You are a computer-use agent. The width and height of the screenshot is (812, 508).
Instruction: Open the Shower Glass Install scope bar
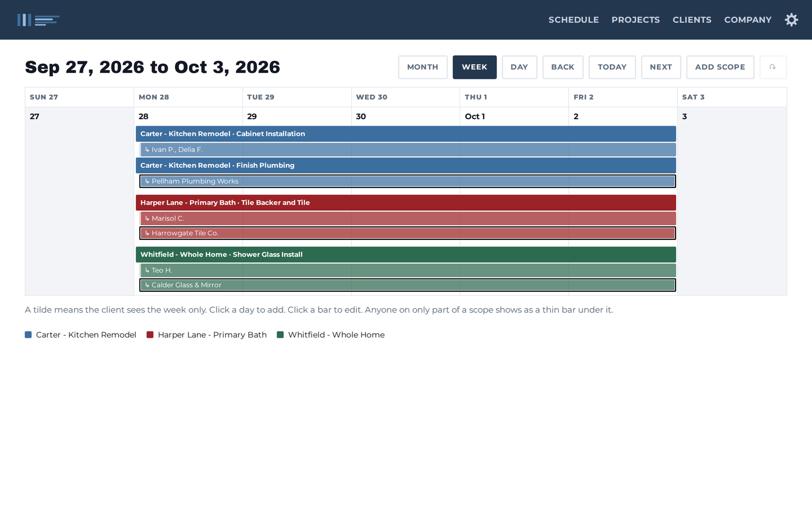[x=406, y=255]
